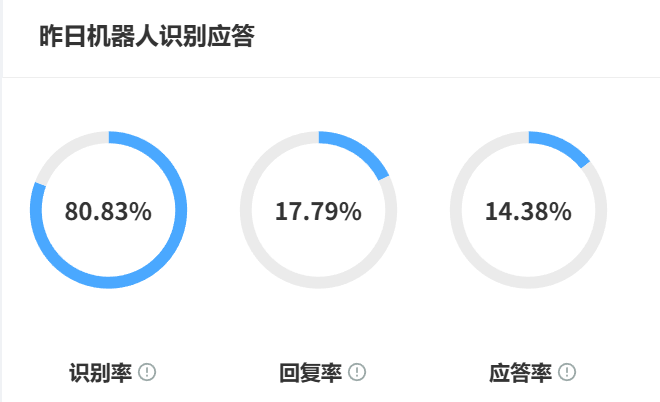Click the 80.83% value in the ring
This screenshot has height=402, width=660.
pyautogui.click(x=108, y=211)
